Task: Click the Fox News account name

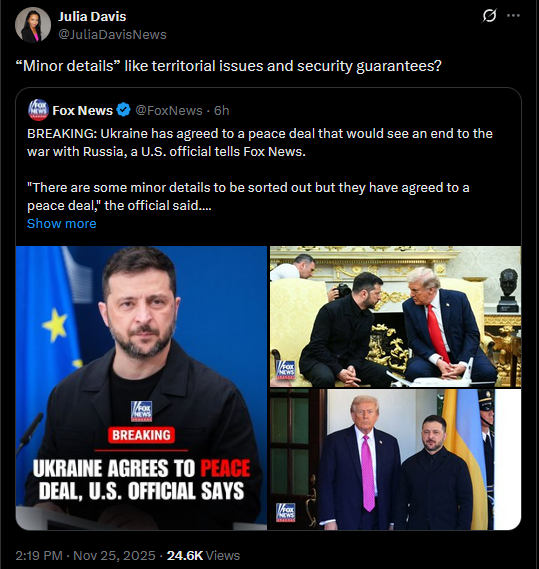Action: 82,110
